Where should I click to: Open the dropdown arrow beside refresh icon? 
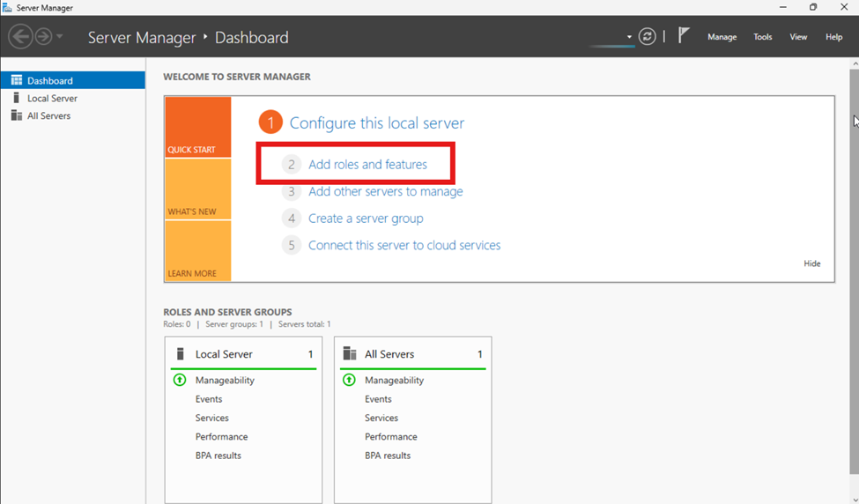[629, 37]
